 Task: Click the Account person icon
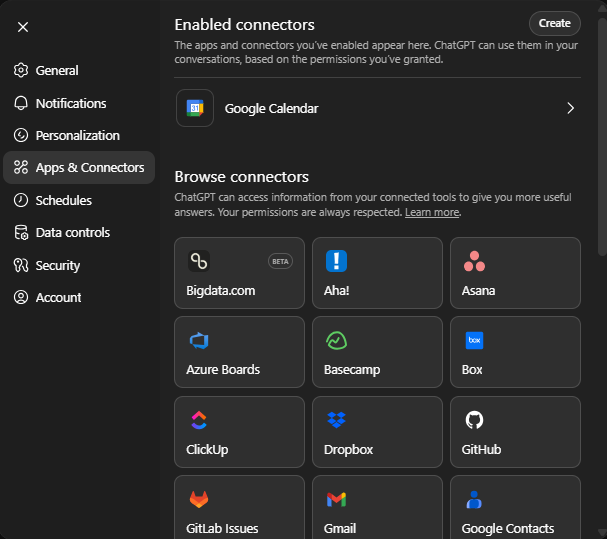pos(21,297)
